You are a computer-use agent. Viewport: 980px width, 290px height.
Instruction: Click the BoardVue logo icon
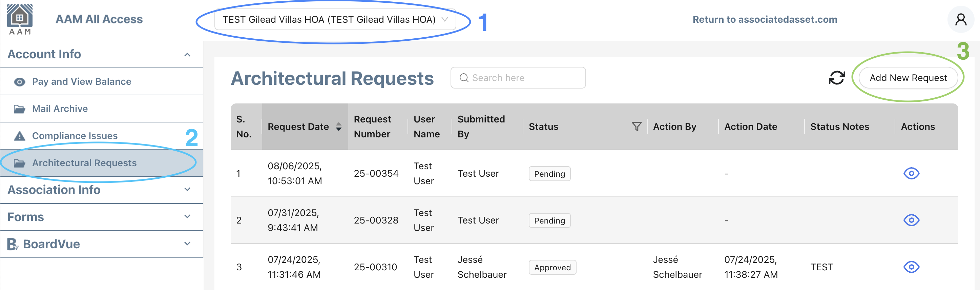click(13, 244)
